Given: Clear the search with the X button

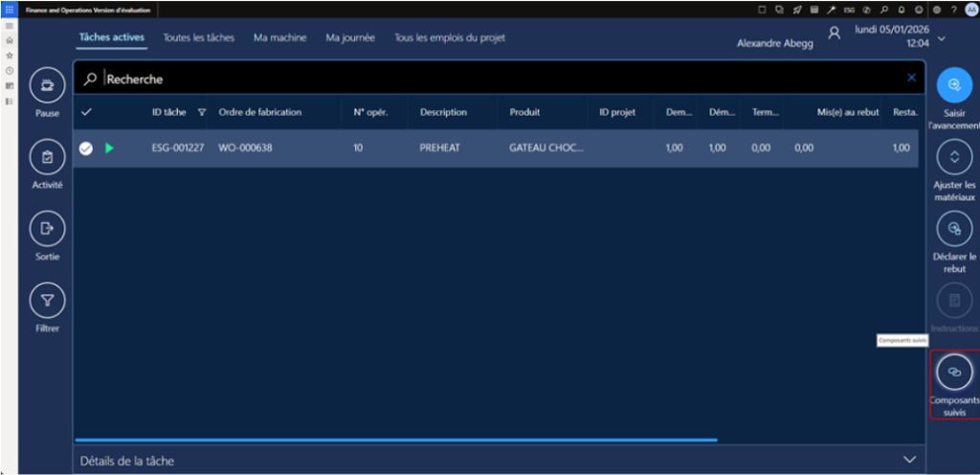Looking at the screenshot, I should (x=911, y=78).
